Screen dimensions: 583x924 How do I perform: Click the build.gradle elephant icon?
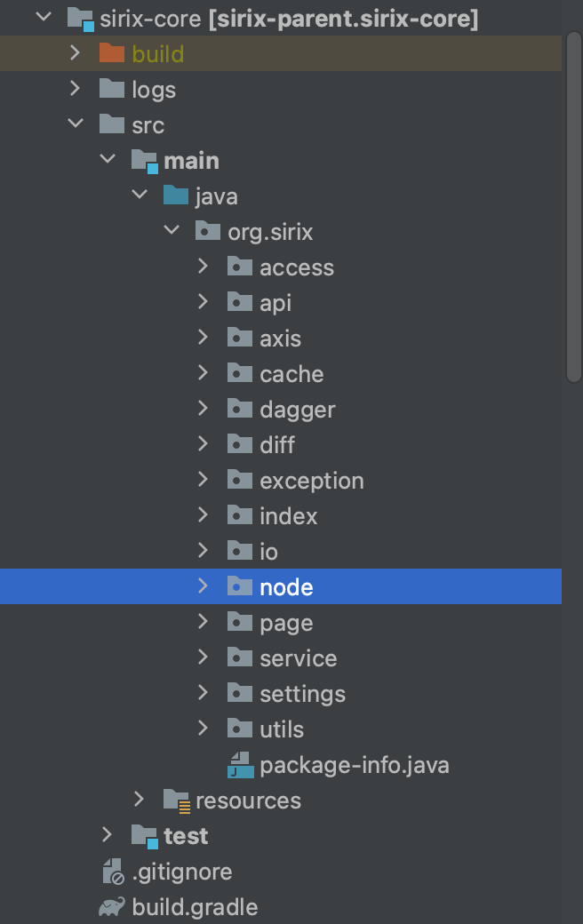(111, 907)
